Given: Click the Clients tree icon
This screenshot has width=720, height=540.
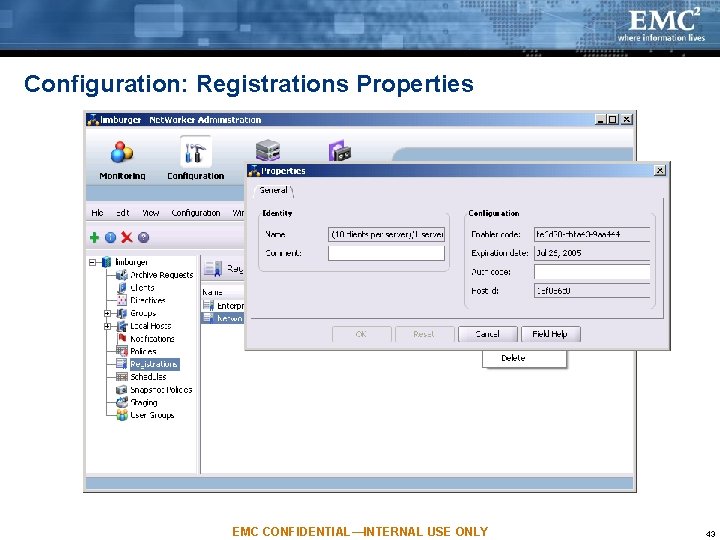Looking at the screenshot, I should [x=122, y=288].
